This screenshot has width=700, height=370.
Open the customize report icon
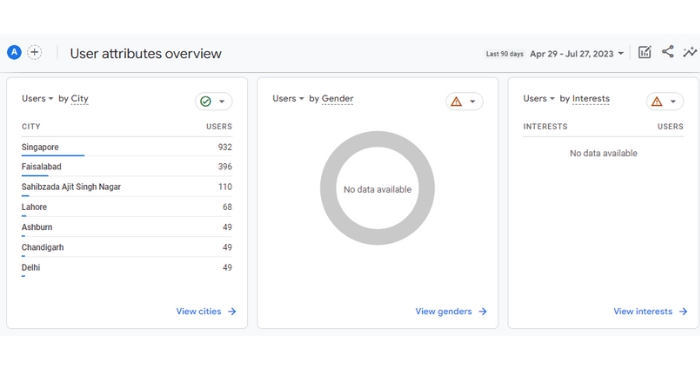click(x=645, y=53)
